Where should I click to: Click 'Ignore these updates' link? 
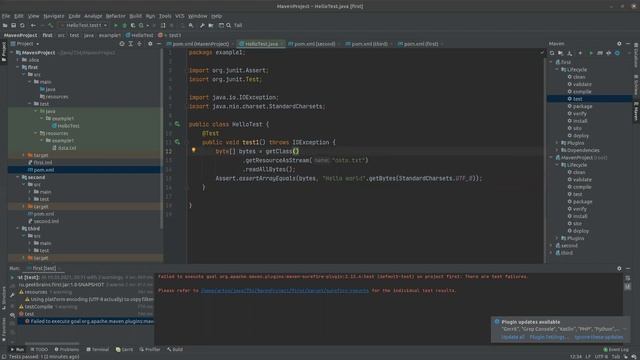pos(598,337)
